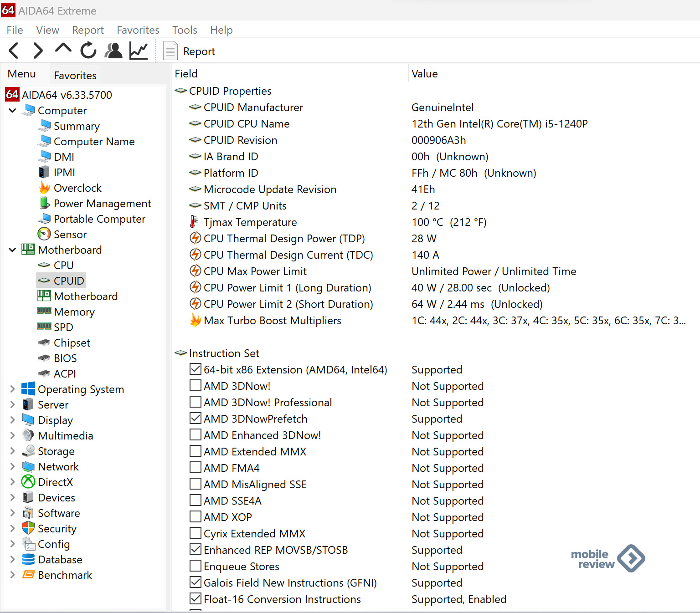Click the Multimedia speaker icon
Screen dimensions: 700x613
point(28,435)
